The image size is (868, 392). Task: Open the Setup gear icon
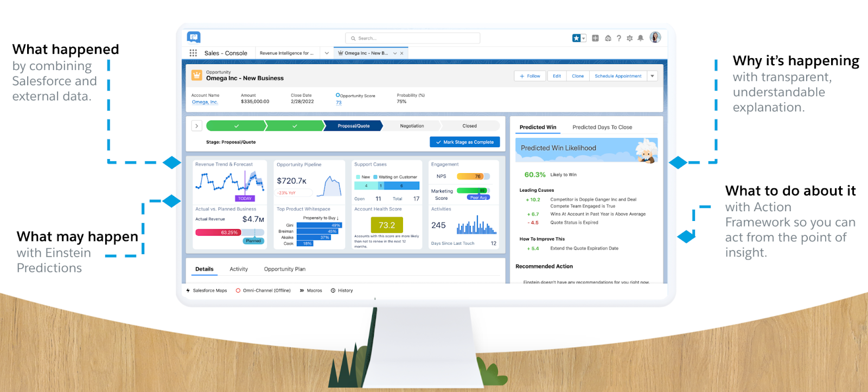tap(630, 38)
